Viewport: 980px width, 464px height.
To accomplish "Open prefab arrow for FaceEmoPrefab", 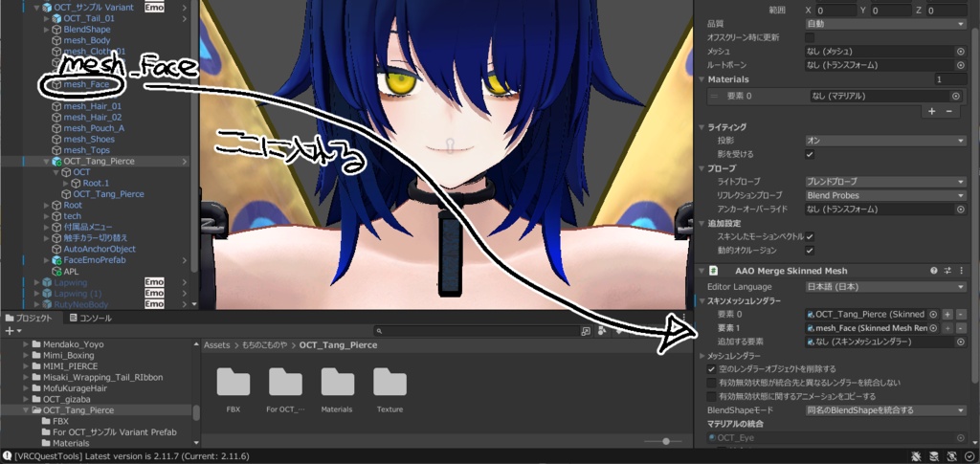I will 185,260.
